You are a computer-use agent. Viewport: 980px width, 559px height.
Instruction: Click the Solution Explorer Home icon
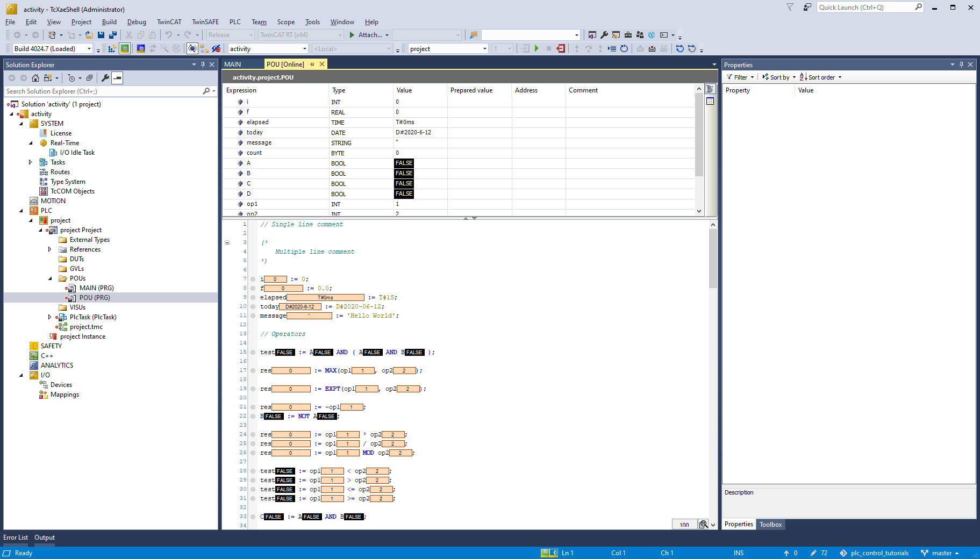35,78
